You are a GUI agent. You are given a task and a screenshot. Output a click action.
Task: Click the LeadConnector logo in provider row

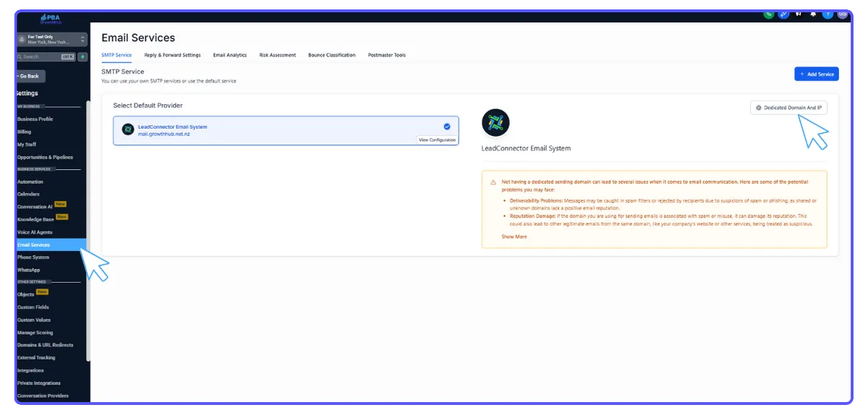tap(128, 129)
